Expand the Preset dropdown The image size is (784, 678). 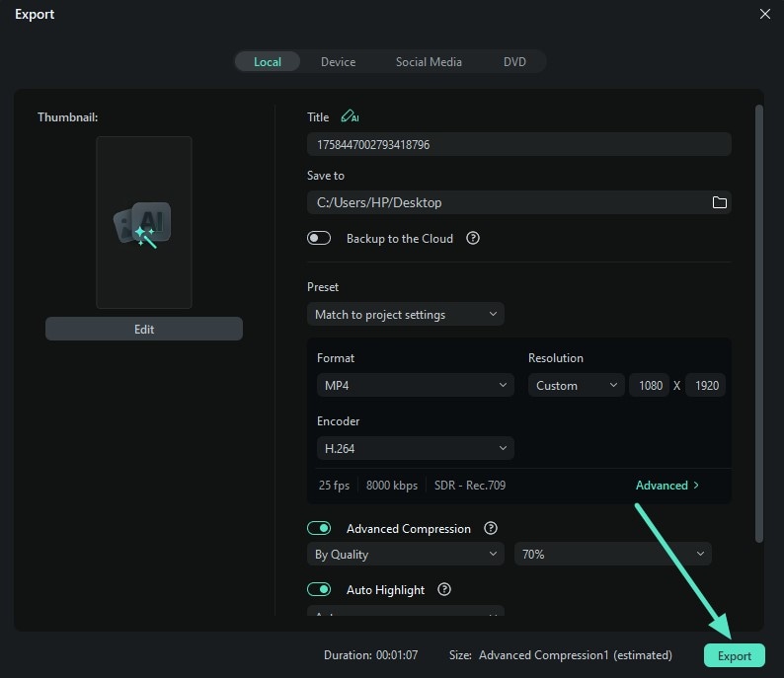406,314
